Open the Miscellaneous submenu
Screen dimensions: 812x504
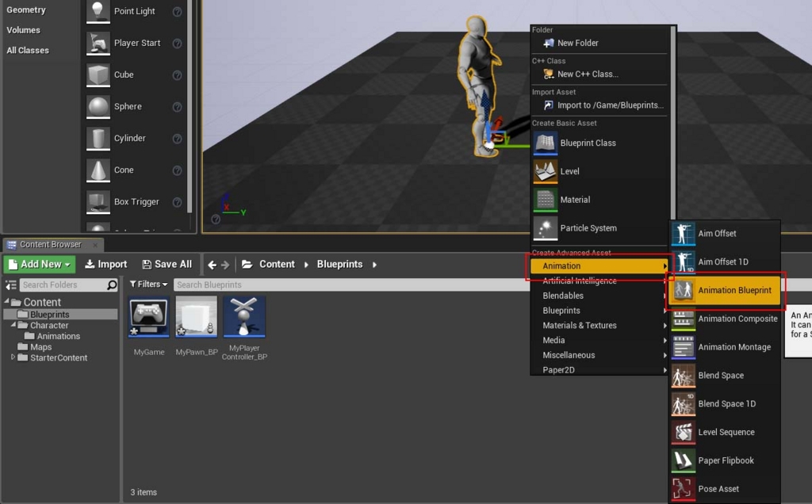pos(600,356)
